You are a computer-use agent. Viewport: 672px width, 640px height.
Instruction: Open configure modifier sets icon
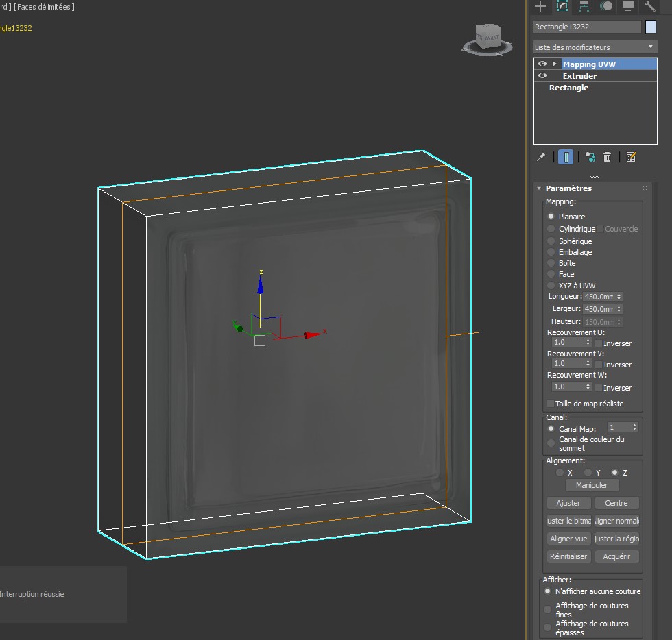pos(632,157)
